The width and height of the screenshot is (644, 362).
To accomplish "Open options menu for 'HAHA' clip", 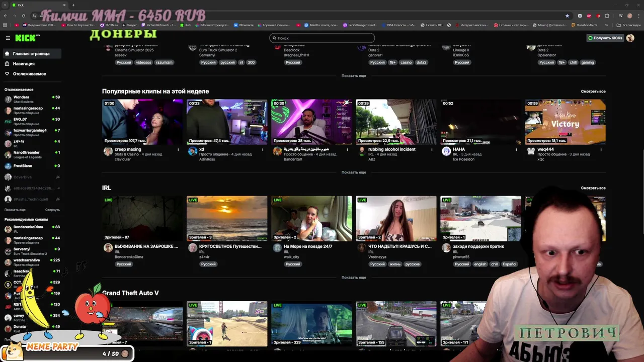I will pyautogui.click(x=516, y=149).
